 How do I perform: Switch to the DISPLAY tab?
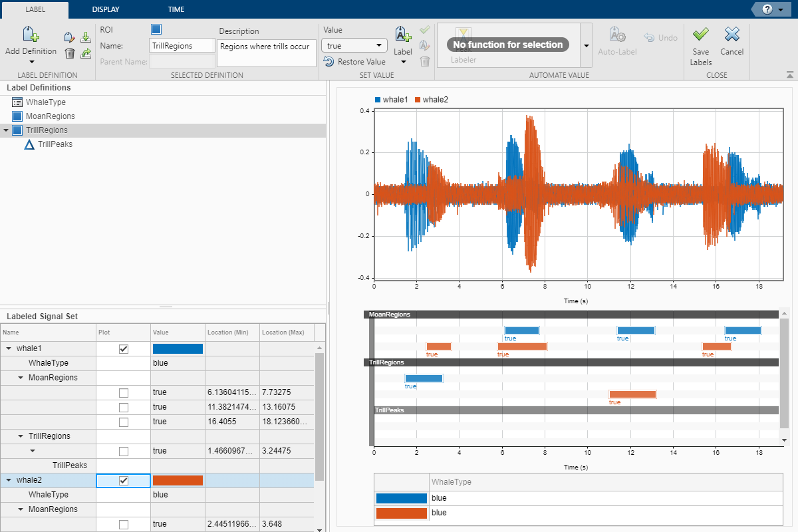(106, 9)
